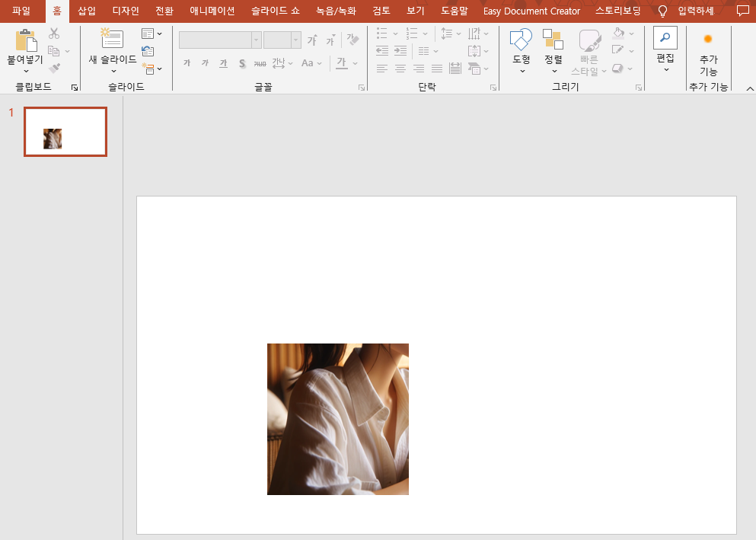Expand the Editing group dropdown
756x540 pixels.
pos(665,70)
